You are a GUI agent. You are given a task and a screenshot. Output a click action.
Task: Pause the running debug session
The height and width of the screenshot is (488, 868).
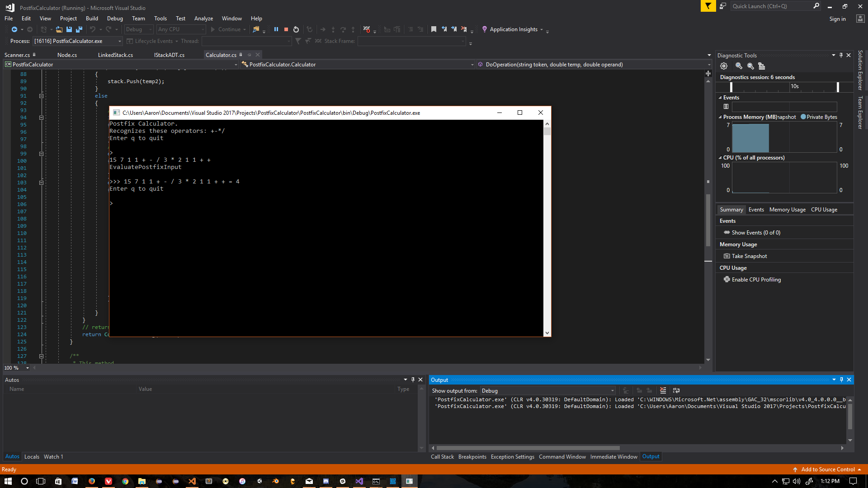point(276,29)
